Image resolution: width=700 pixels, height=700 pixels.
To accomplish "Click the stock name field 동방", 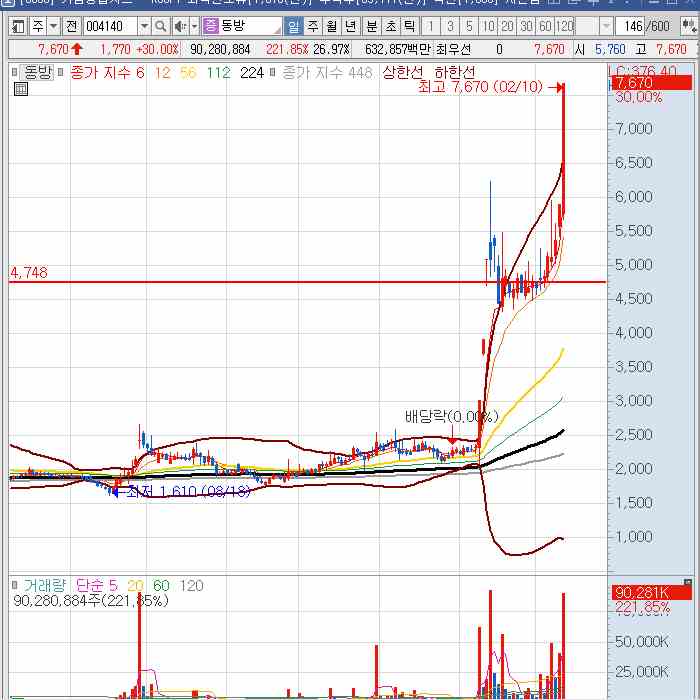I will click(x=250, y=26).
